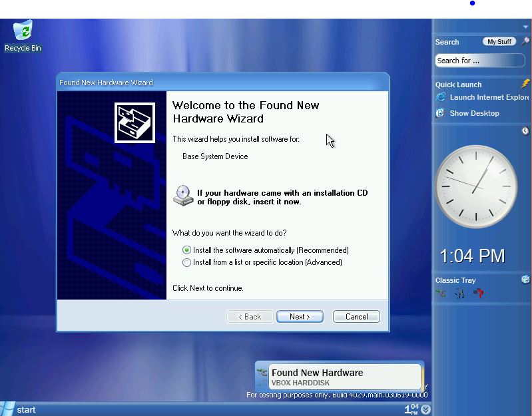Click the small clock tile icon
Viewport: 532px width, 416px height.
pos(525,131)
